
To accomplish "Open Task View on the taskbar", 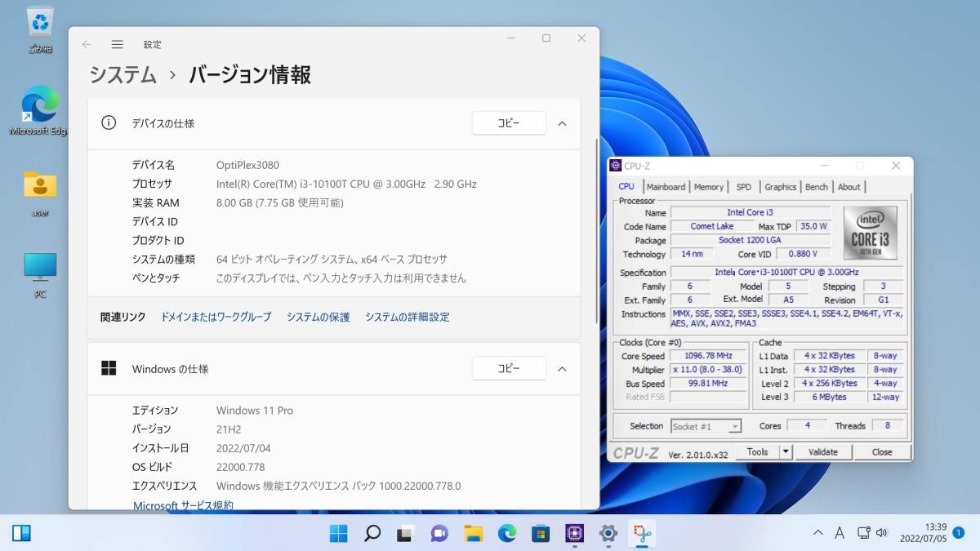I will coord(405,534).
